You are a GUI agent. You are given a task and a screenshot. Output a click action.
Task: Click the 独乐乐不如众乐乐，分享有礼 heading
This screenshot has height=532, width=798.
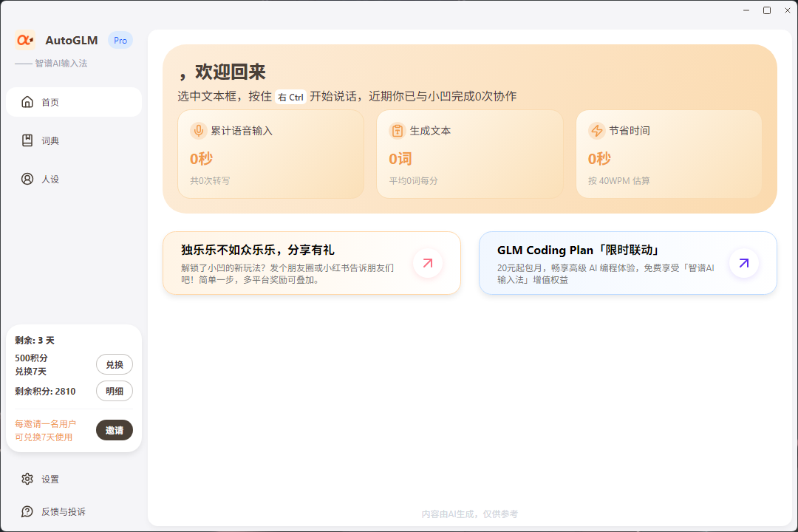pyautogui.click(x=258, y=250)
